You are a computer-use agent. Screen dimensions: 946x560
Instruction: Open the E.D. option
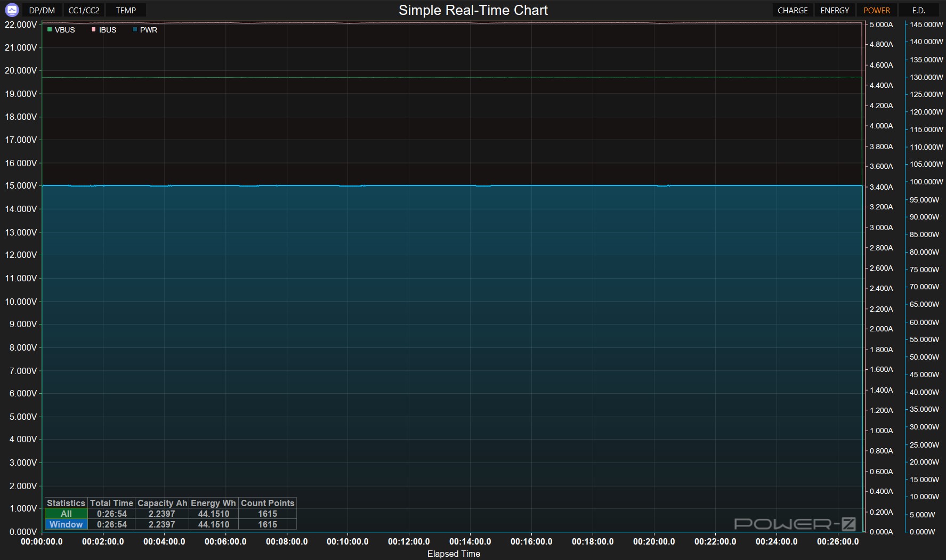[x=918, y=11]
